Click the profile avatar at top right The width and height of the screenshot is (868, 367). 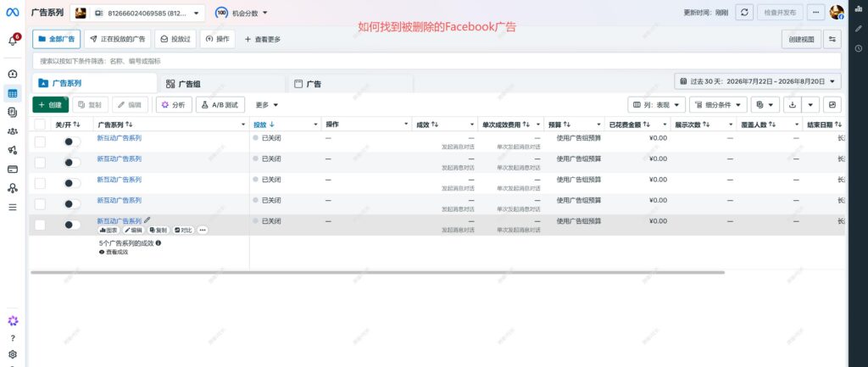(837, 13)
